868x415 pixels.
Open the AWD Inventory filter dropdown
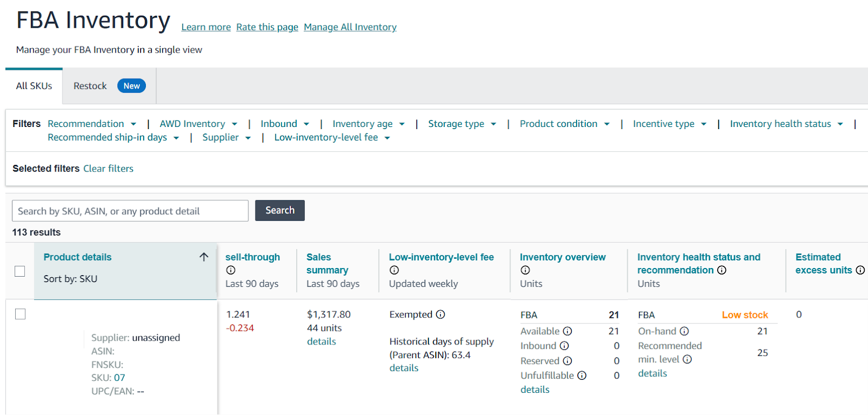199,124
